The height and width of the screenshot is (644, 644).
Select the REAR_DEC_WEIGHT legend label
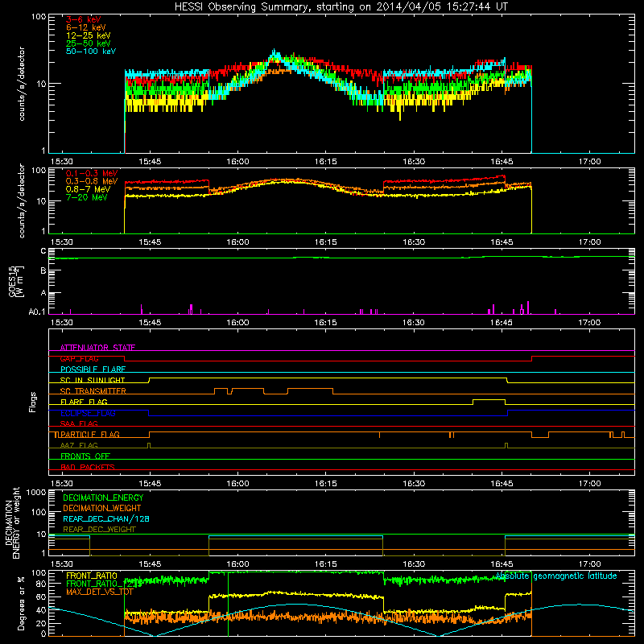tap(99, 530)
